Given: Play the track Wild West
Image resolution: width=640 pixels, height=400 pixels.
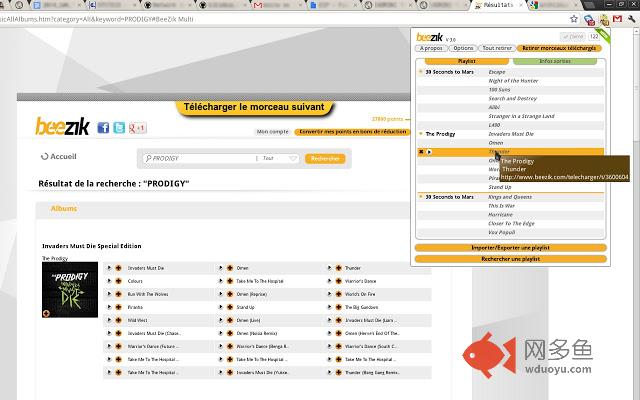Looking at the screenshot, I should pos(109,320).
